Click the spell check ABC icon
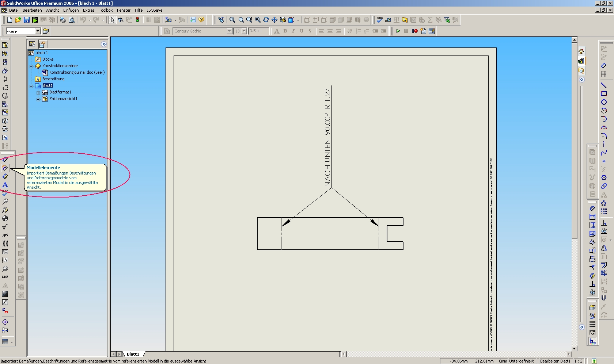614x364 pixels. point(380,20)
